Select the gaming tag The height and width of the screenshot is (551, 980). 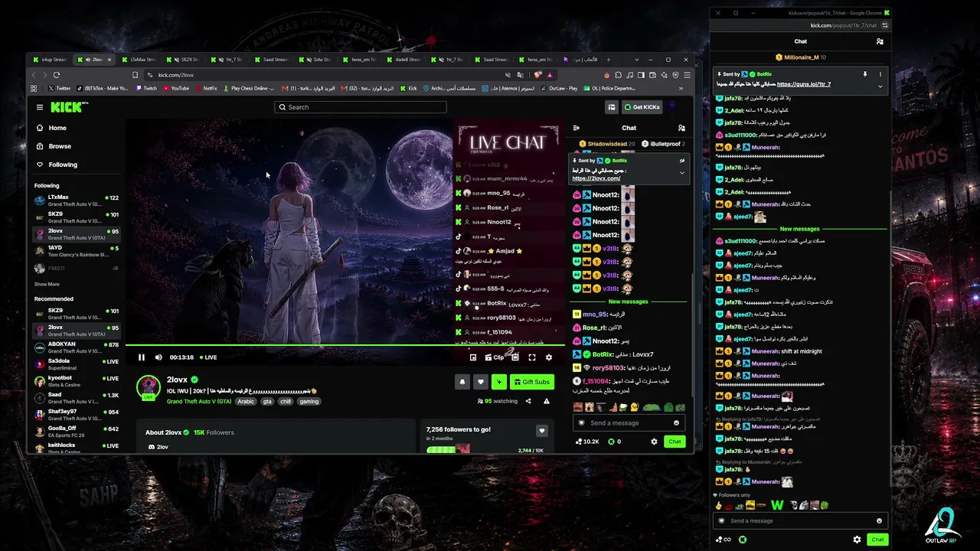click(x=309, y=402)
